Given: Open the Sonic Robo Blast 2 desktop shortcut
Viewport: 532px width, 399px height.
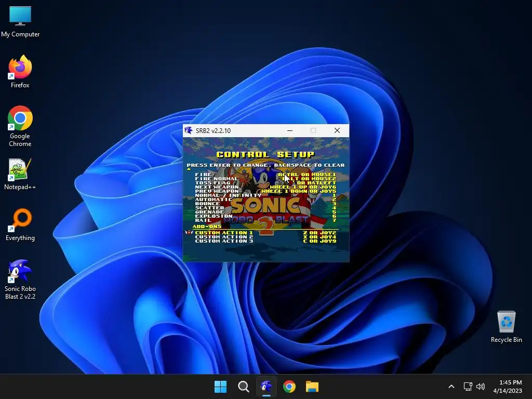Looking at the screenshot, I should point(20,279).
